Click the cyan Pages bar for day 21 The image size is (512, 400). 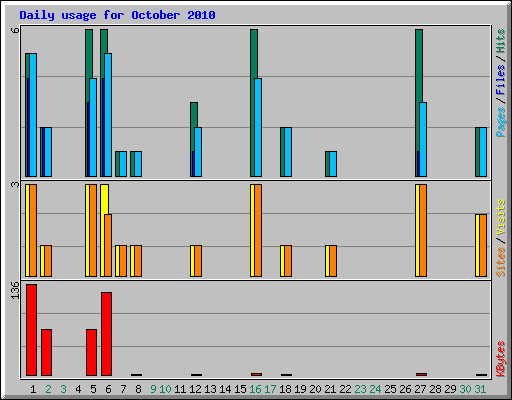[x=333, y=164]
